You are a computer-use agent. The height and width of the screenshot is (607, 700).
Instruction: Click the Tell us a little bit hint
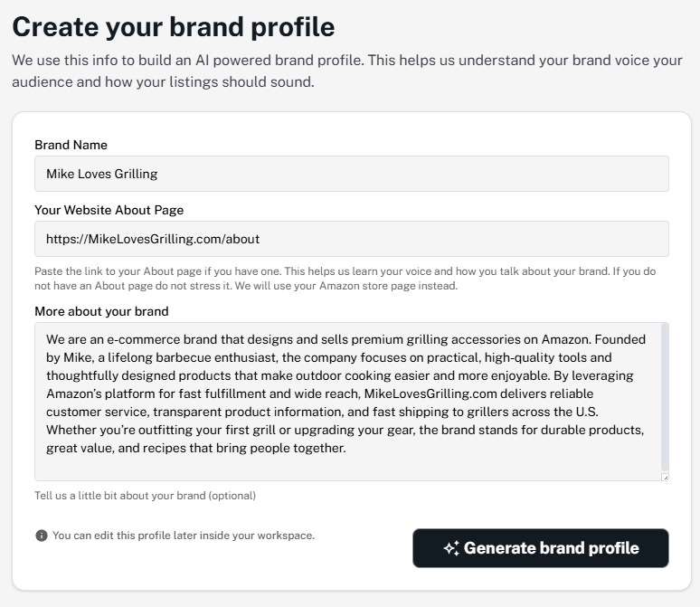(145, 496)
